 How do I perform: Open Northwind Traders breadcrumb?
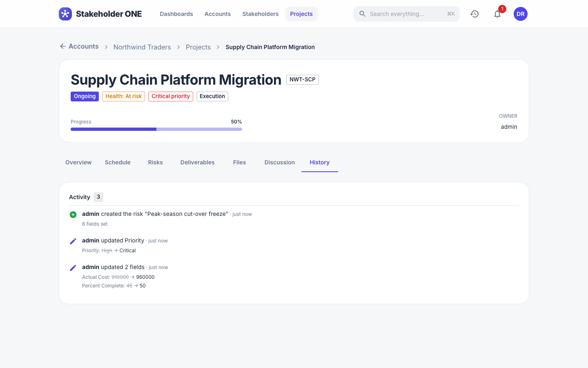click(142, 47)
